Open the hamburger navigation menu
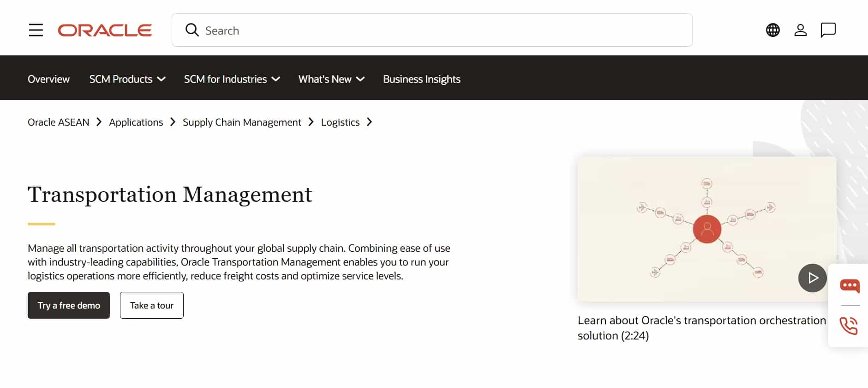Screen dimensions: 868x388 coord(36,30)
